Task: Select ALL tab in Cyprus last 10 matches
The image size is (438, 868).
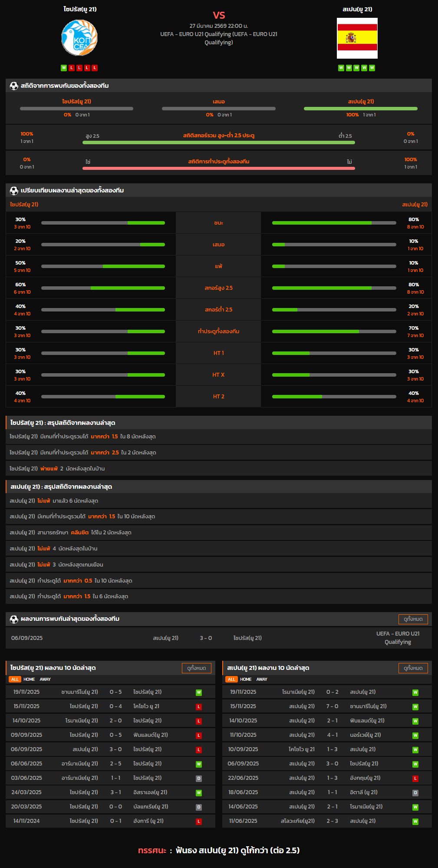Action: coord(15,679)
